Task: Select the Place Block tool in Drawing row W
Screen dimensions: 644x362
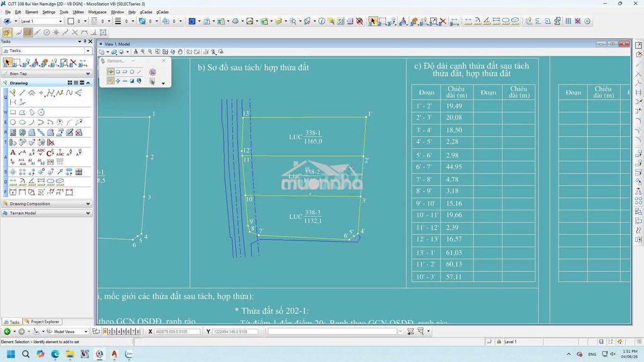Action: coord(13,112)
